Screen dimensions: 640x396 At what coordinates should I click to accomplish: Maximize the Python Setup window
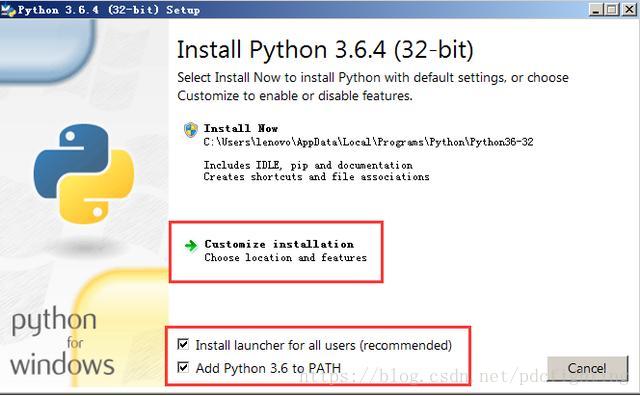pos(612,10)
